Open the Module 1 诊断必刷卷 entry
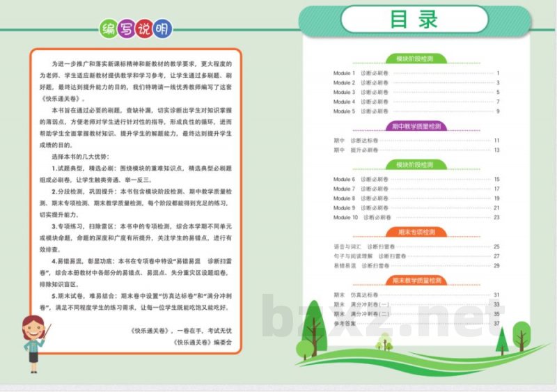 tap(416, 73)
